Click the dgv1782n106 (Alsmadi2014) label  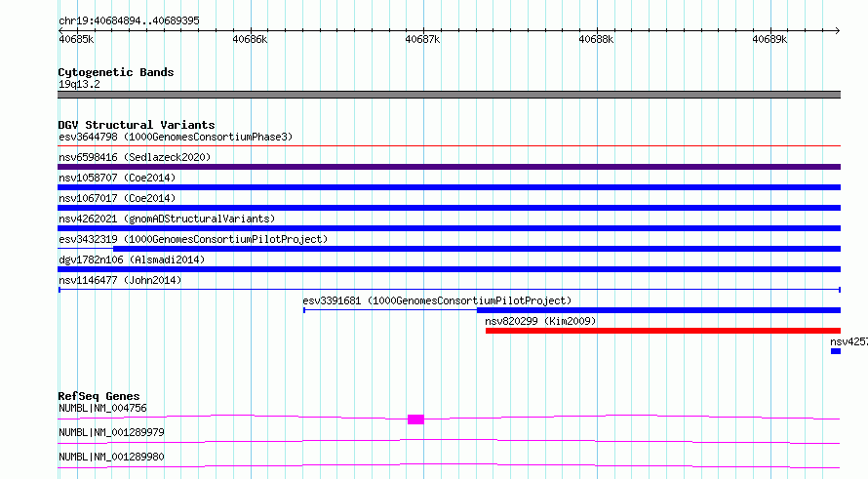tap(132, 259)
